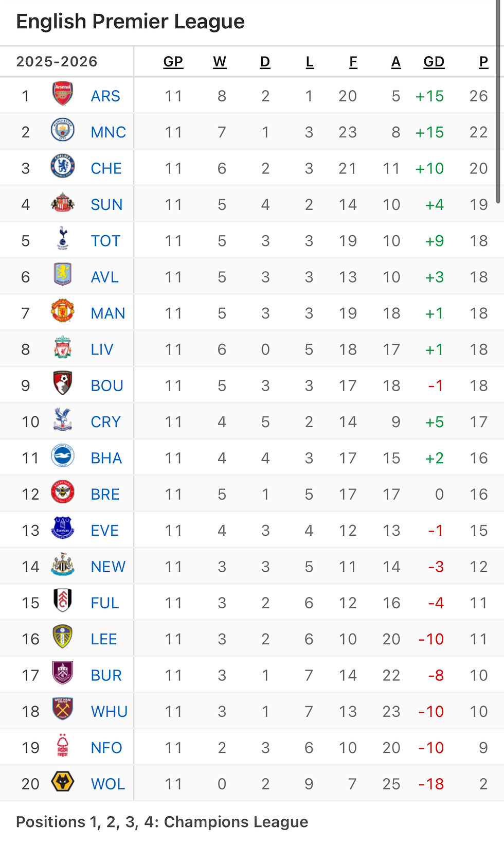This screenshot has width=504, height=844.
Task: Sort by wins using W header
Action: (220, 61)
